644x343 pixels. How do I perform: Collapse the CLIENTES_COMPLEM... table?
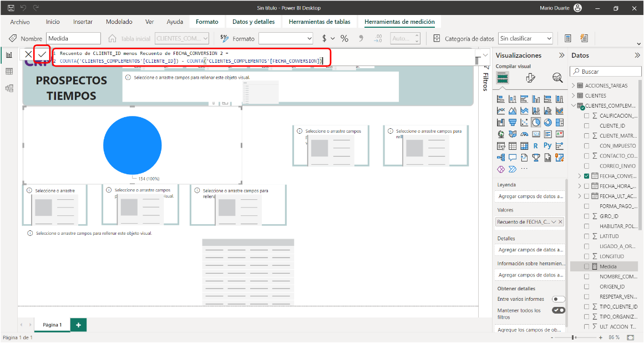click(574, 105)
